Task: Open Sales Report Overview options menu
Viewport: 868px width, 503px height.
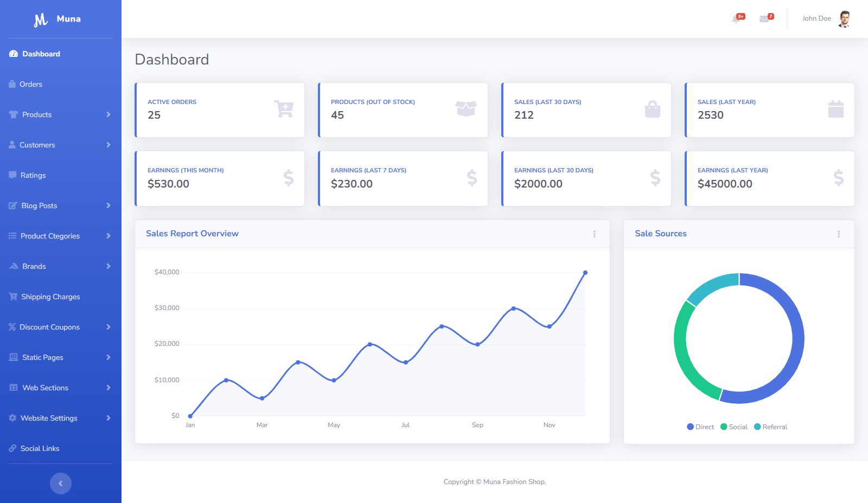Action: coord(595,234)
